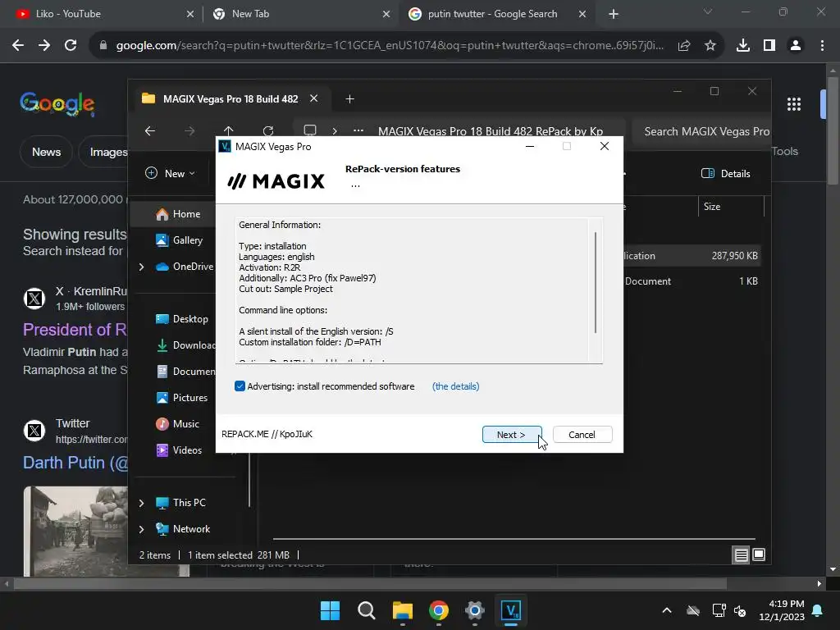Click the Google logo
Viewport: 840px width, 630px height.
point(57,103)
